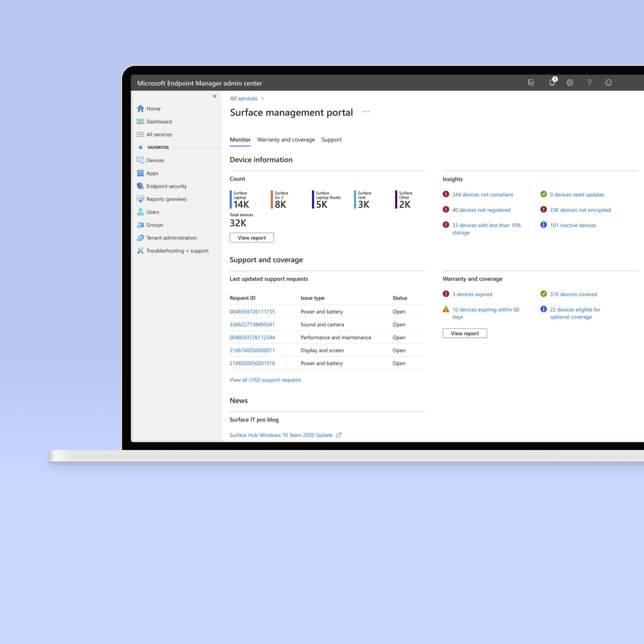Click View report under Warranty and coverage

(x=465, y=333)
